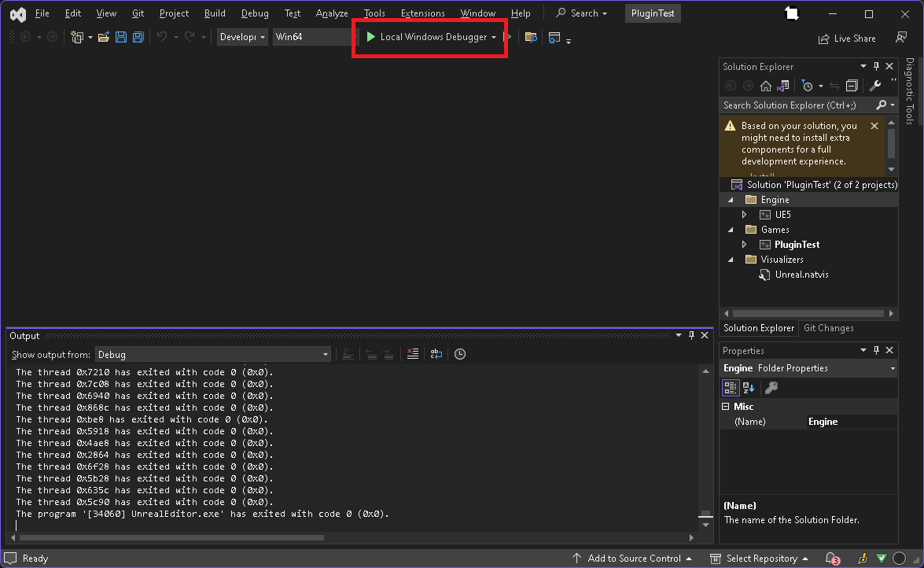The height and width of the screenshot is (568, 924).
Task: Open the Tools menu
Action: point(374,13)
